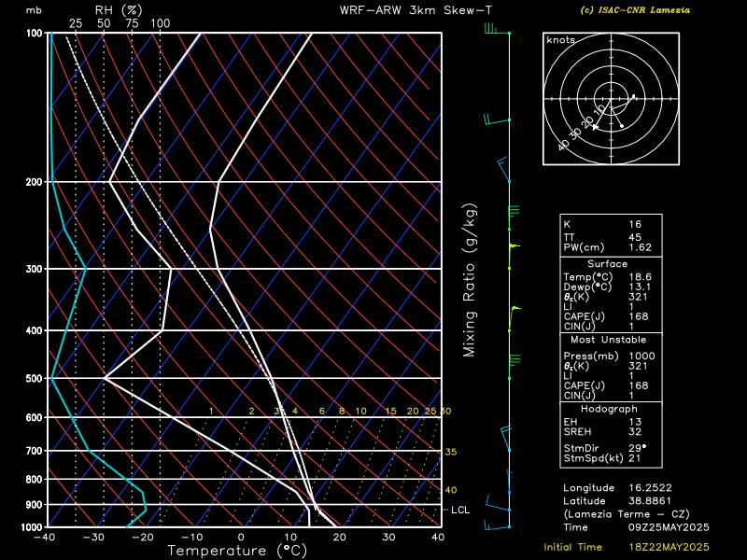Click the 'WRF-ARW 3km Skew-T' title
This screenshot has width=747, height=560.
(x=416, y=10)
